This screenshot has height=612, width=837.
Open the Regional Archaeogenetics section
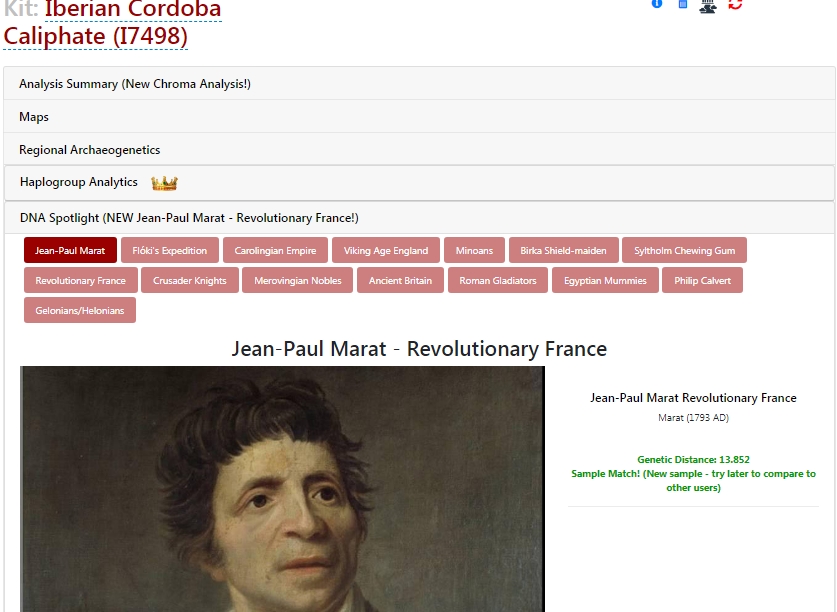tap(419, 150)
